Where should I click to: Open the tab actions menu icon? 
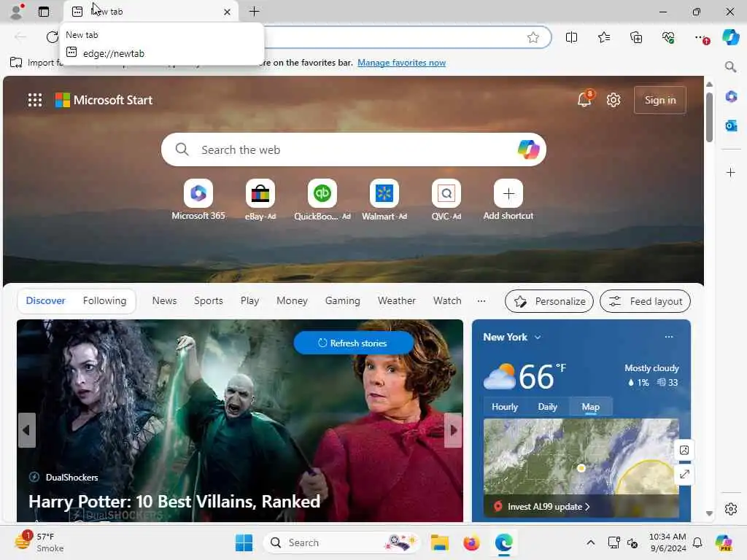(x=44, y=12)
